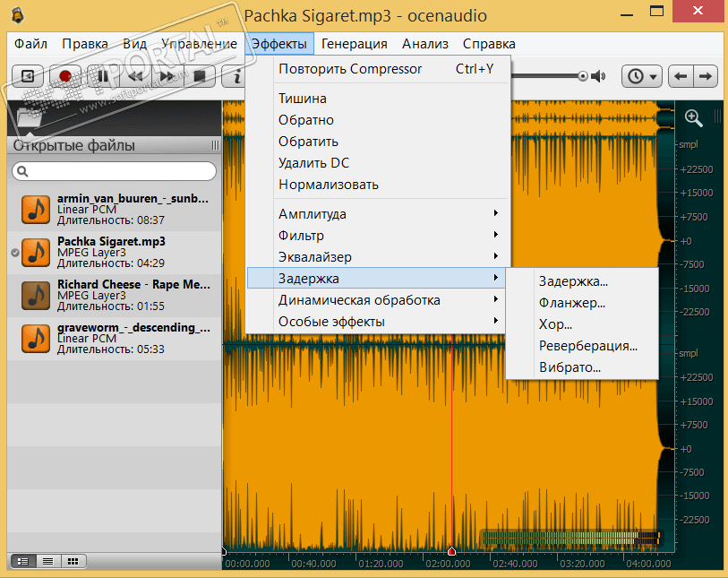
Task: Select armin_van_buuren sunb... file icon
Action: (x=36, y=209)
